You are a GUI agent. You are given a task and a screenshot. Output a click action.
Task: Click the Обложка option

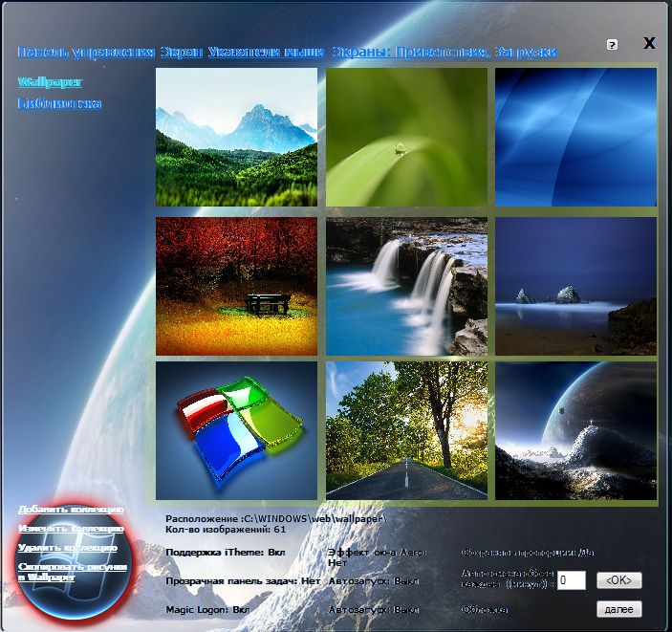point(485,609)
